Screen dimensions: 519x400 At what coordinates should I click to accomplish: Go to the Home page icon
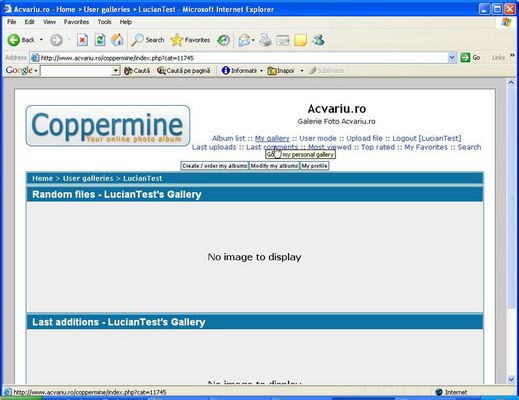pyautogui.click(x=117, y=40)
